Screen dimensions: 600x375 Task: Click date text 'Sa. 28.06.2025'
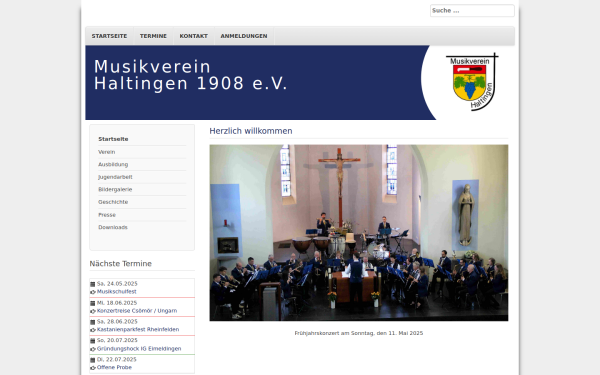click(117, 321)
